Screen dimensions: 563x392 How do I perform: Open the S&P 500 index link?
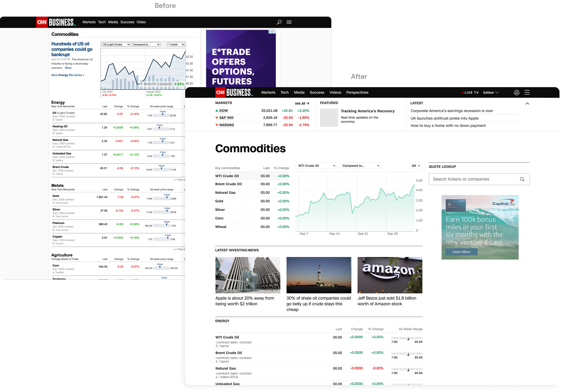(226, 118)
